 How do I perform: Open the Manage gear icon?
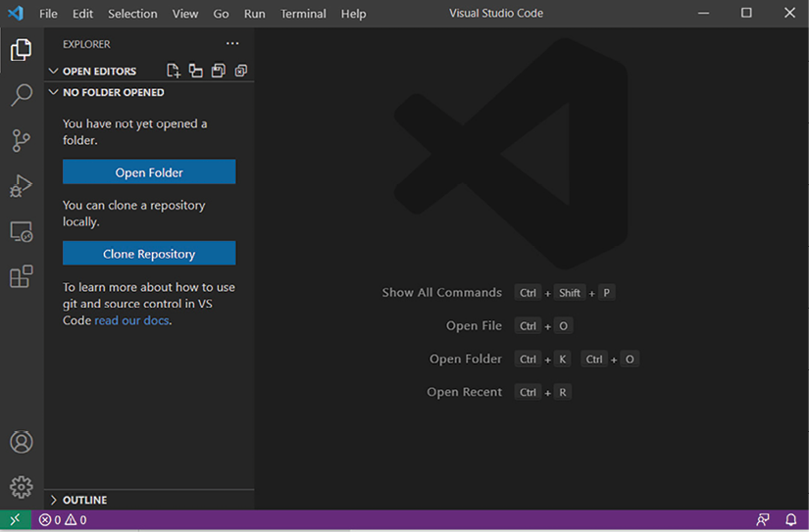[22, 487]
